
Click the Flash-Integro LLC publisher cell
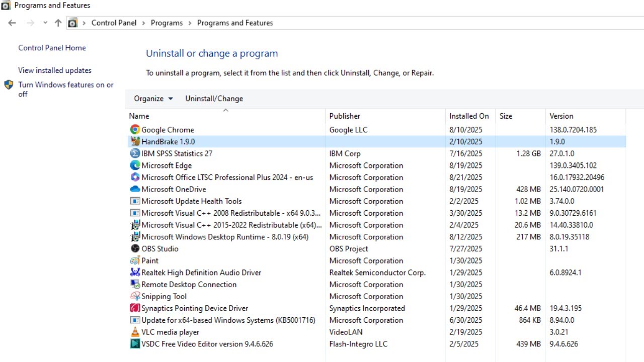tap(358, 344)
